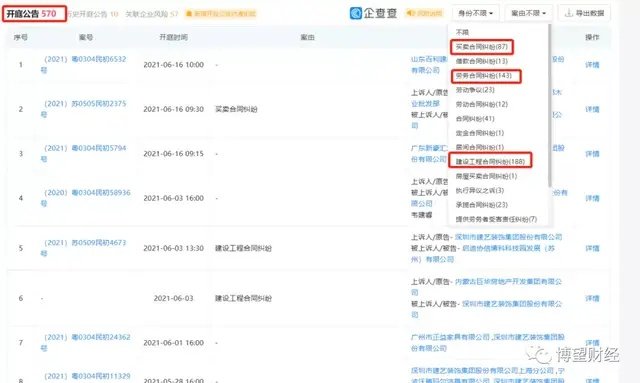Pick 提供劳务者受害责任纠纷(7) option
This screenshot has height=383, width=640.
coord(496,219)
